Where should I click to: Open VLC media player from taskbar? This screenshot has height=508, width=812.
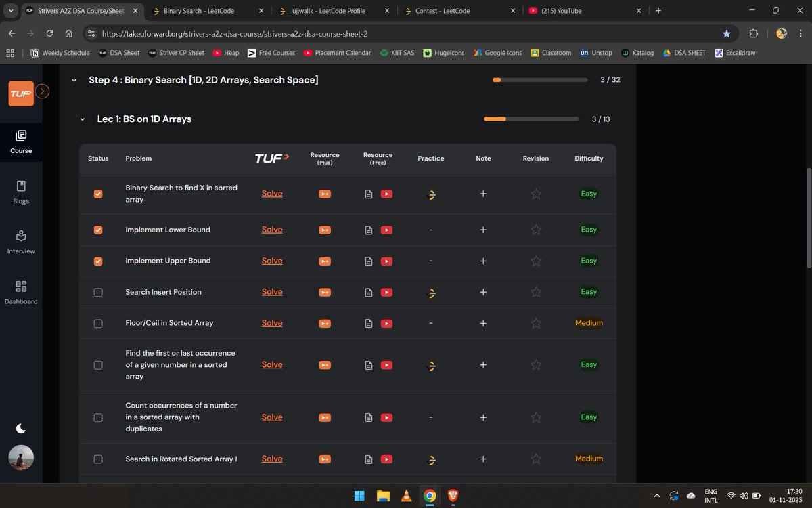click(x=406, y=496)
